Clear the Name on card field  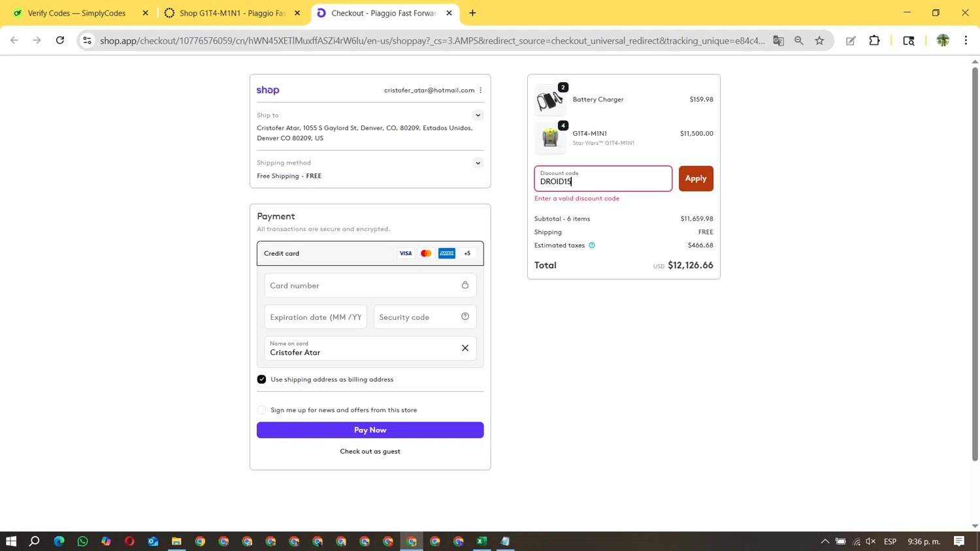click(465, 348)
